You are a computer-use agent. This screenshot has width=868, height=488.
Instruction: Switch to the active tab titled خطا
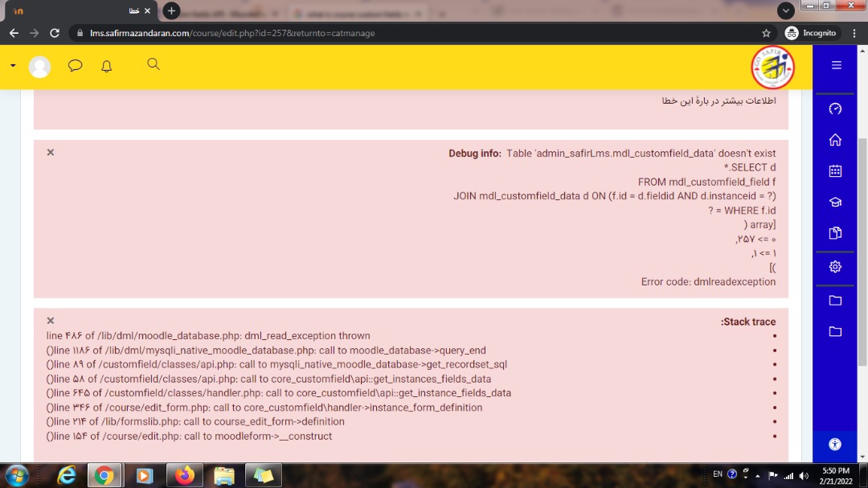(x=81, y=11)
